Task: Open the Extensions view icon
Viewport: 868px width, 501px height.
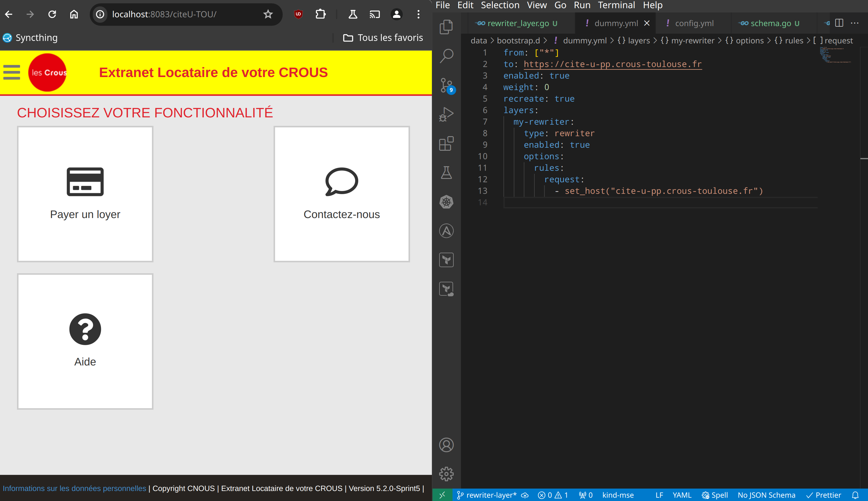Action: [446, 143]
